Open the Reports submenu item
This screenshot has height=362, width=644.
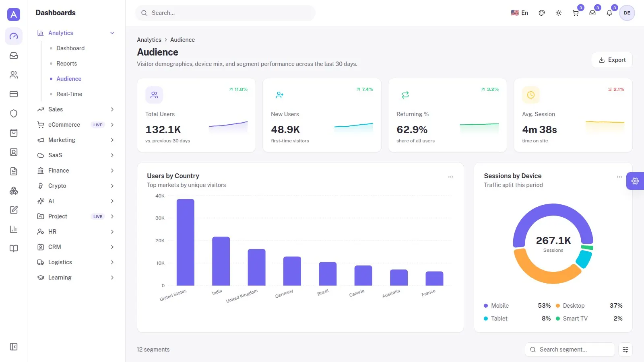click(x=67, y=64)
